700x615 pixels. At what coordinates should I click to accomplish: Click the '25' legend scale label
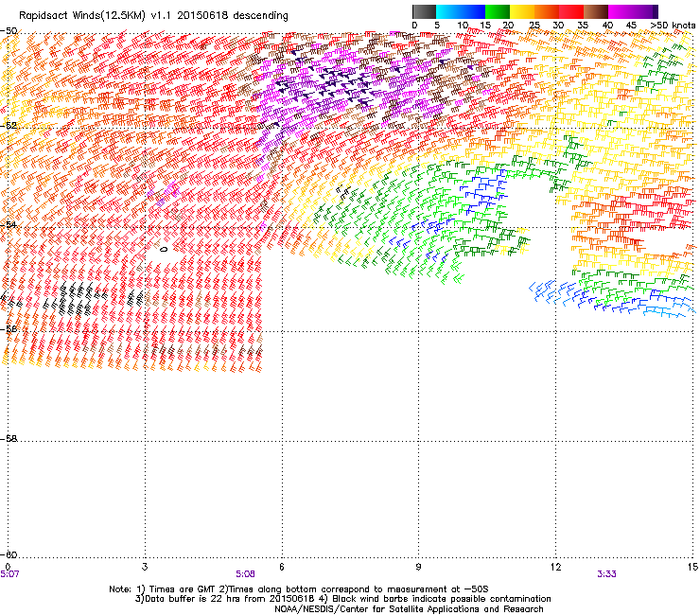[534, 26]
